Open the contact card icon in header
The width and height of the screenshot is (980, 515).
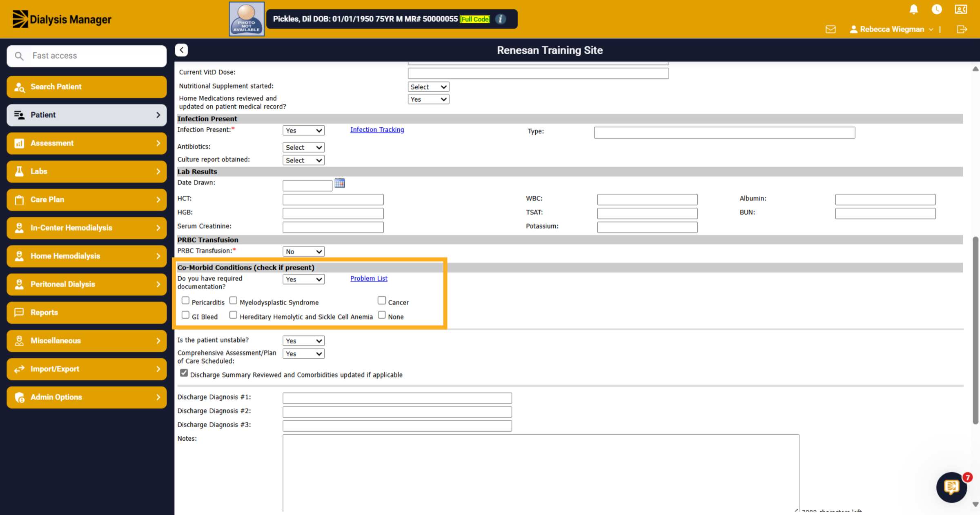pyautogui.click(x=961, y=9)
